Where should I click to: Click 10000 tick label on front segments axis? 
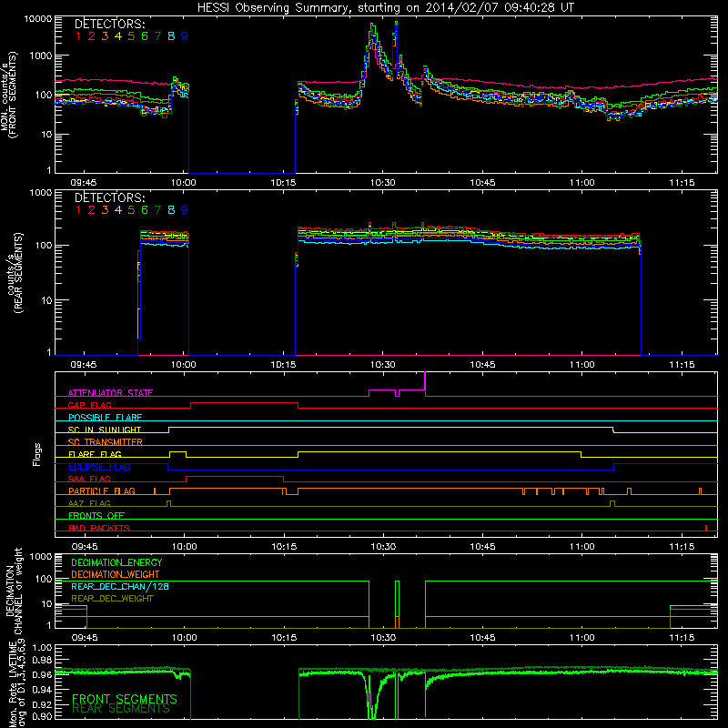(38, 19)
